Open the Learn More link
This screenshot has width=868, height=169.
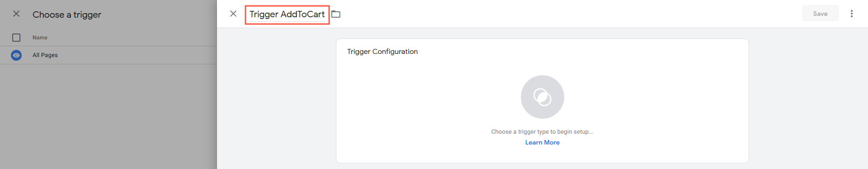tap(542, 142)
